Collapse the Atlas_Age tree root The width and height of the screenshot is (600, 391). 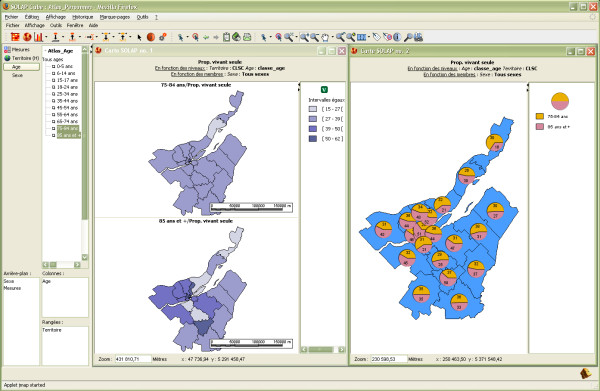pyautogui.click(x=45, y=51)
